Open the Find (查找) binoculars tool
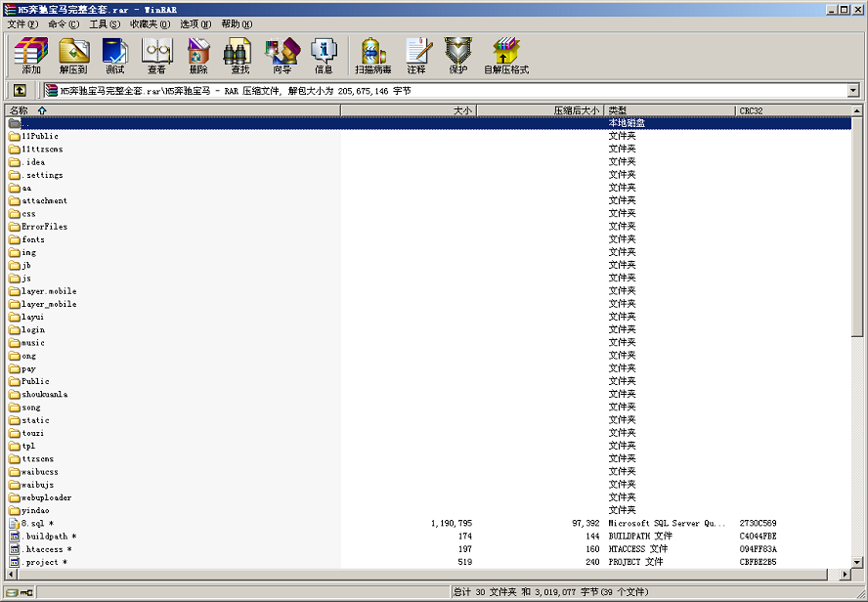 (239, 56)
